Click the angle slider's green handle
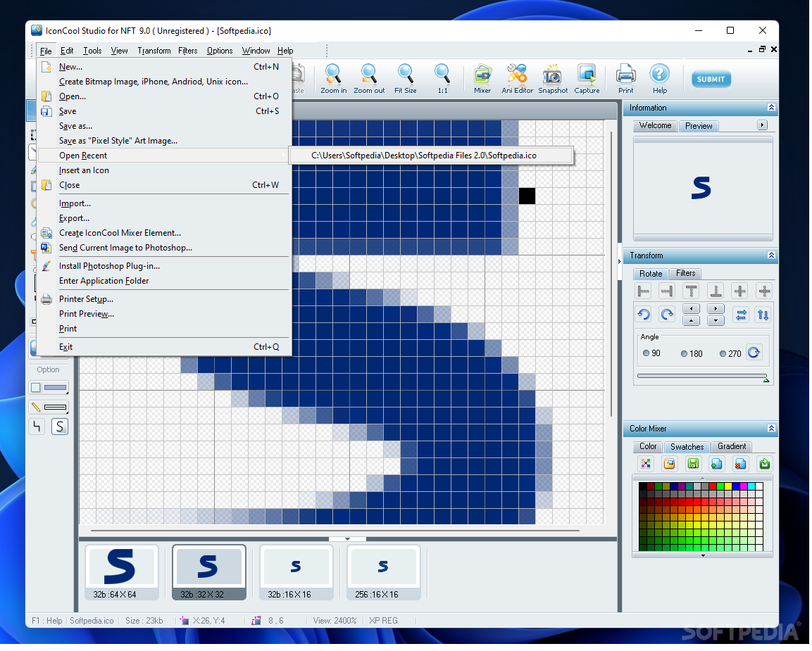Screen dimensions: 812x651 [768, 381]
